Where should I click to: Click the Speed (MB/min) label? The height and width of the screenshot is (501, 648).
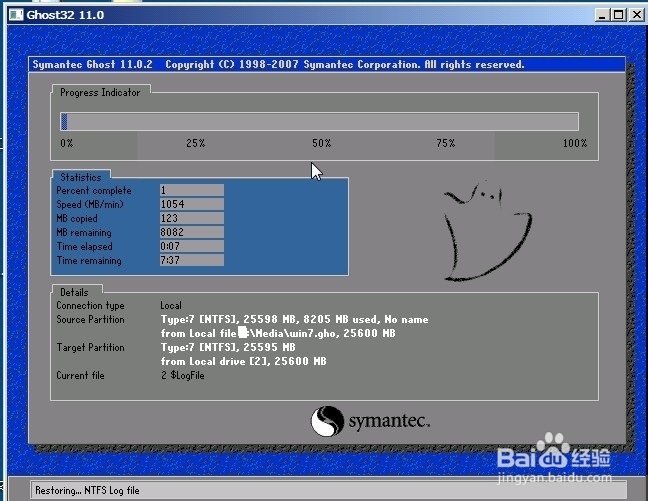click(90, 205)
